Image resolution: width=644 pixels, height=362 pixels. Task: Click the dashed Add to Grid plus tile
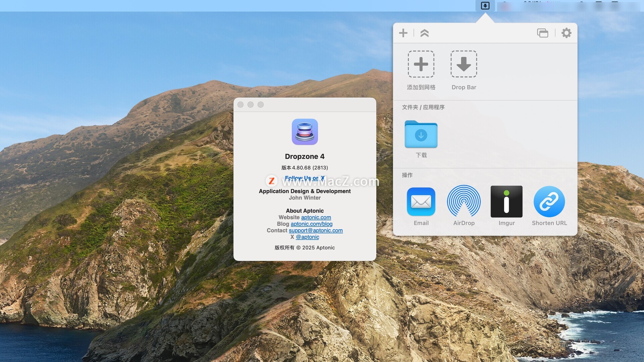pos(421,64)
